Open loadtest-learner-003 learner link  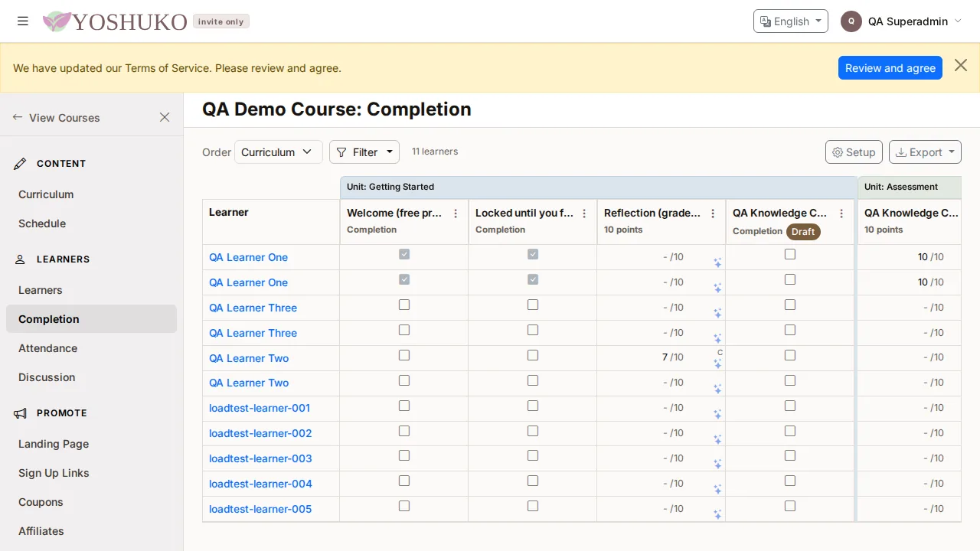(260, 458)
